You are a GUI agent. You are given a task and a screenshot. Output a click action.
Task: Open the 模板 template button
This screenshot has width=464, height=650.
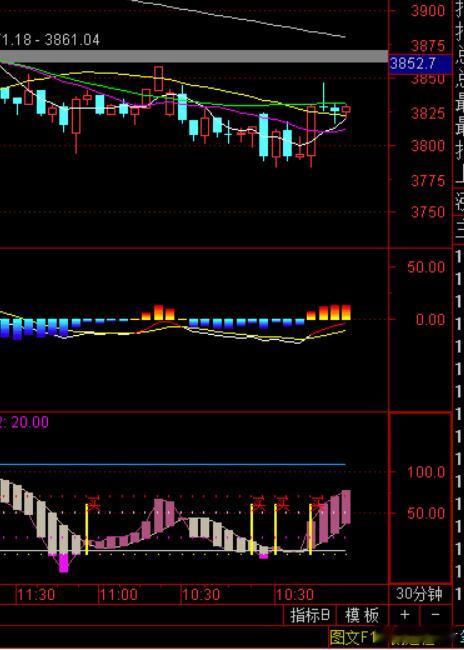pyautogui.click(x=362, y=615)
